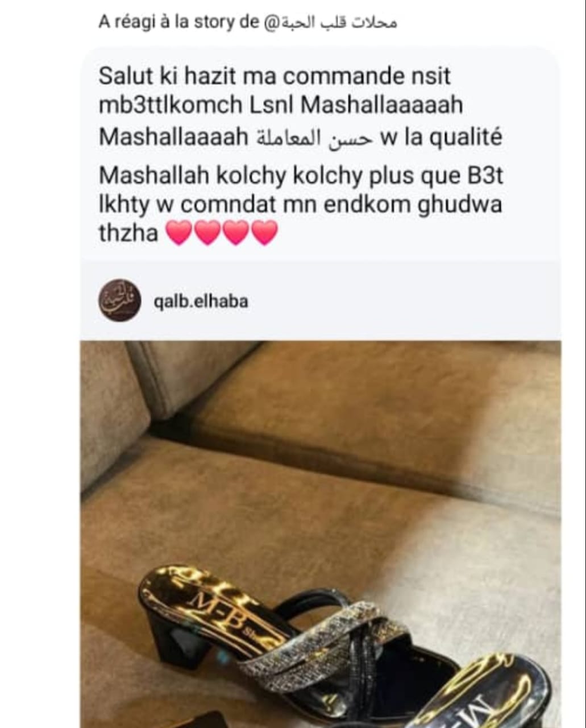Select the message line starting "Salut ki hazit"
The image size is (586, 728).
tap(275, 76)
